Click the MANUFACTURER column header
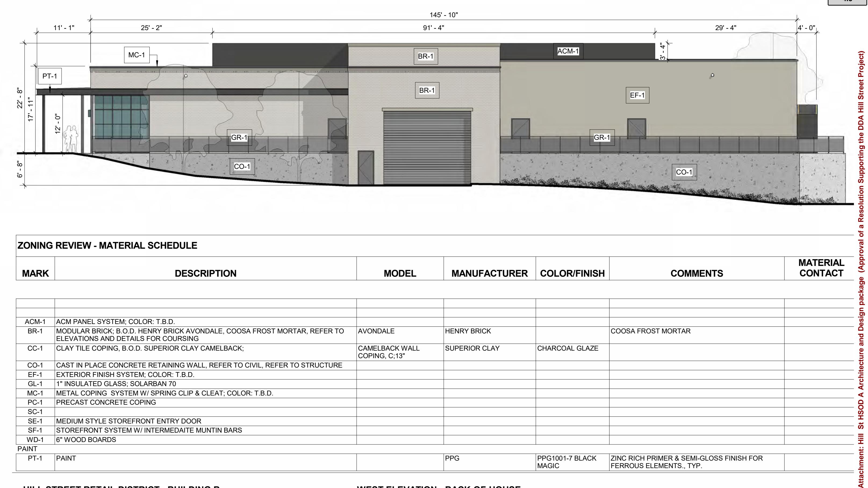 [489, 273]
